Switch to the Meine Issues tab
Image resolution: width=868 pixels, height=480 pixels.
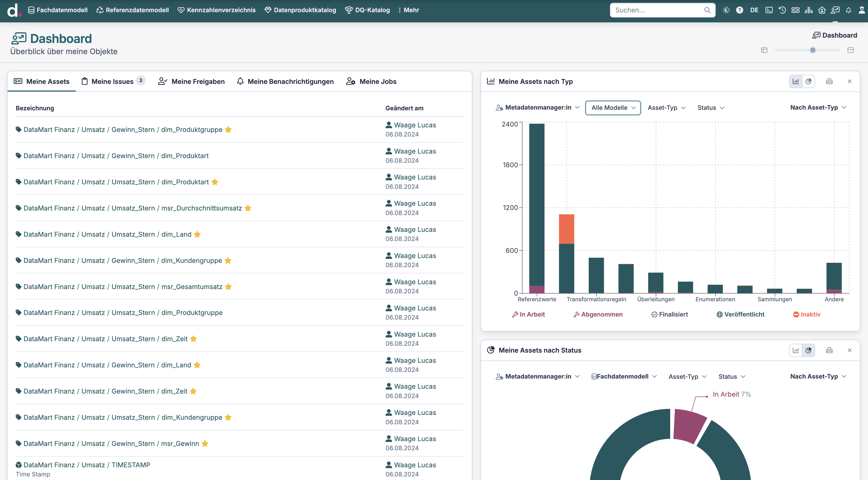pyautogui.click(x=113, y=82)
